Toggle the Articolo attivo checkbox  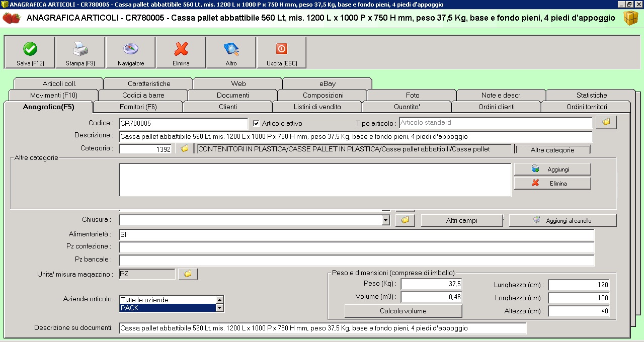coord(256,123)
